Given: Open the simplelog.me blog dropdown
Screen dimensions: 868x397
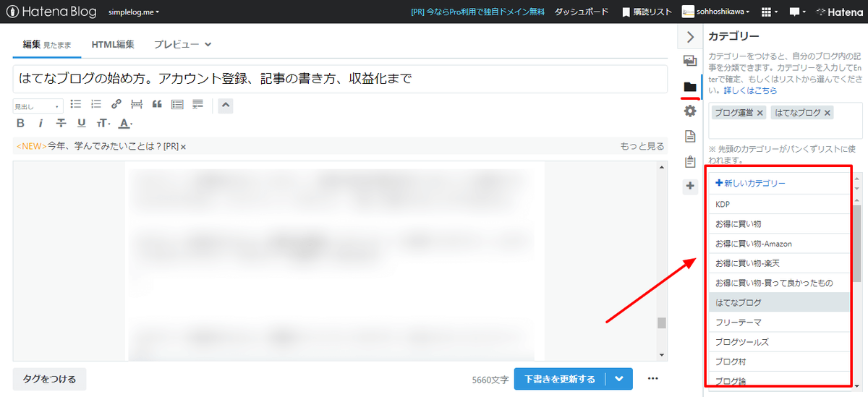Looking at the screenshot, I should tap(134, 12).
